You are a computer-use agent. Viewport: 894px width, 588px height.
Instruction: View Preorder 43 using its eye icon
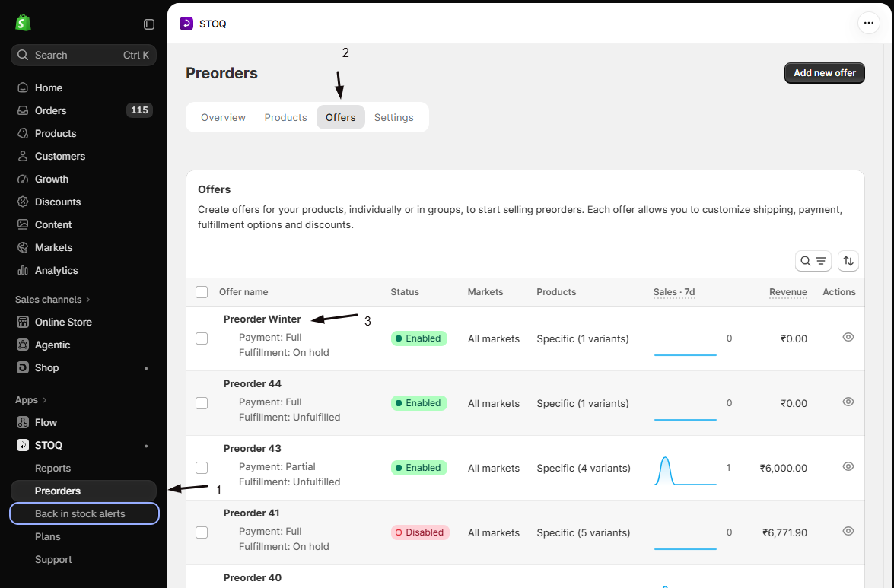pyautogui.click(x=848, y=466)
